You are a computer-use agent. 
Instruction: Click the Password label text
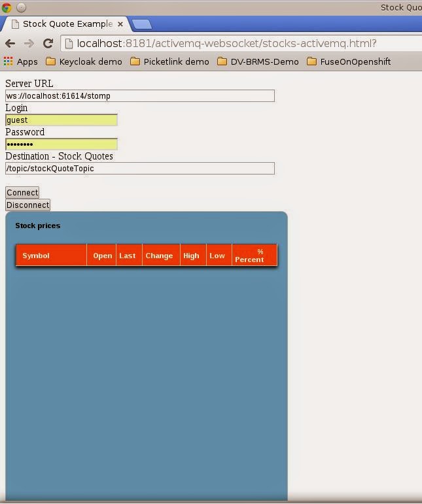tap(25, 132)
